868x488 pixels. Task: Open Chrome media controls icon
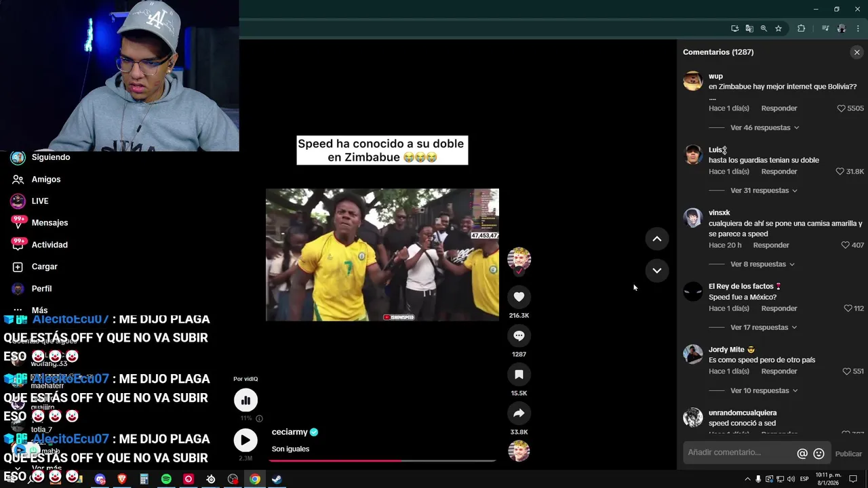[x=825, y=28]
